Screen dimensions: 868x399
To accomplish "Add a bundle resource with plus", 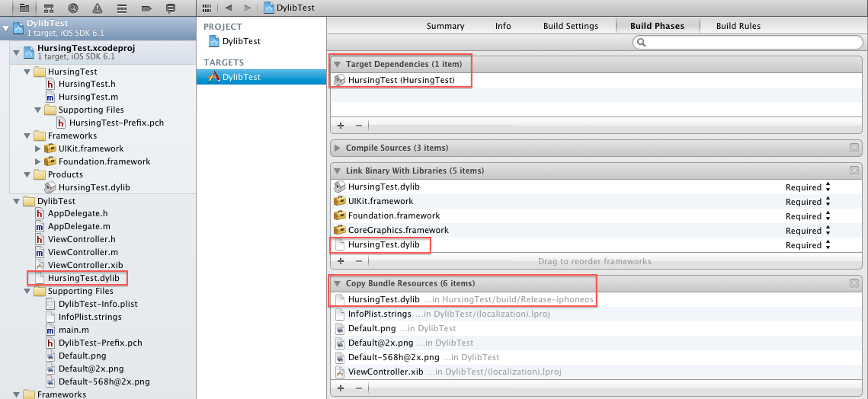I will 341,387.
